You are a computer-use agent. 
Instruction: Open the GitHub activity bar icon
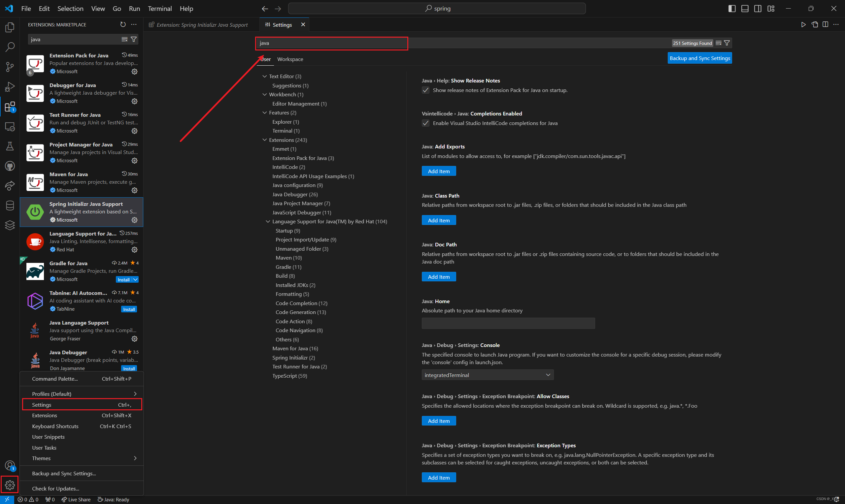click(x=10, y=166)
